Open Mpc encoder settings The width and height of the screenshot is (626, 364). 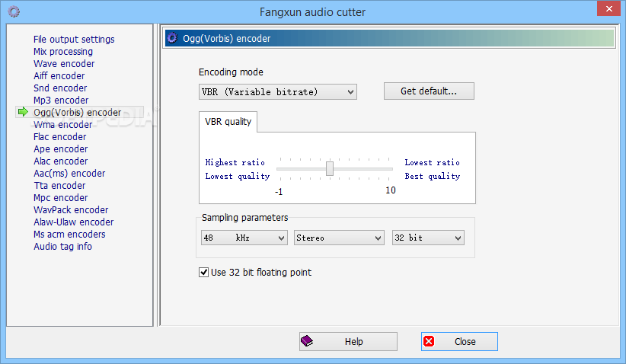point(60,197)
